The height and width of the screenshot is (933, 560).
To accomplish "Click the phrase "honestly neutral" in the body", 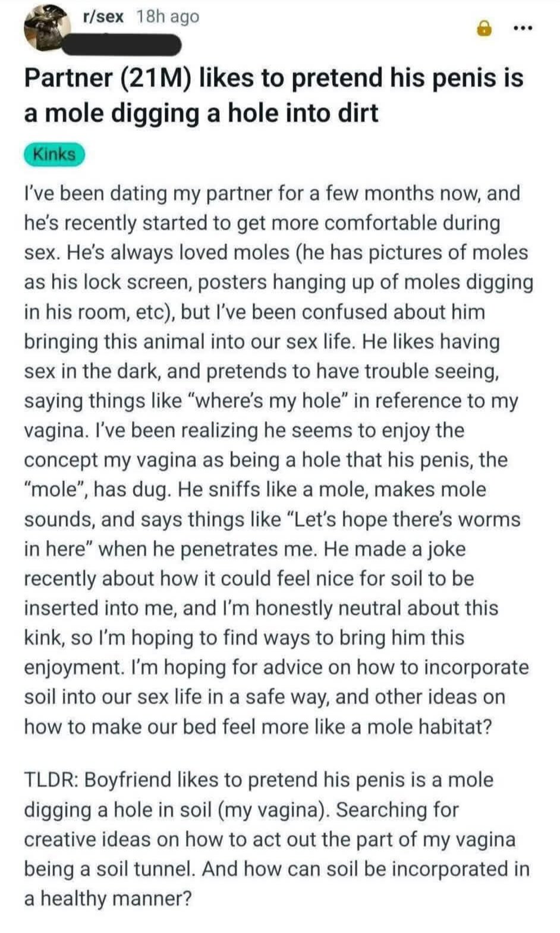I will pyautogui.click(x=298, y=608).
